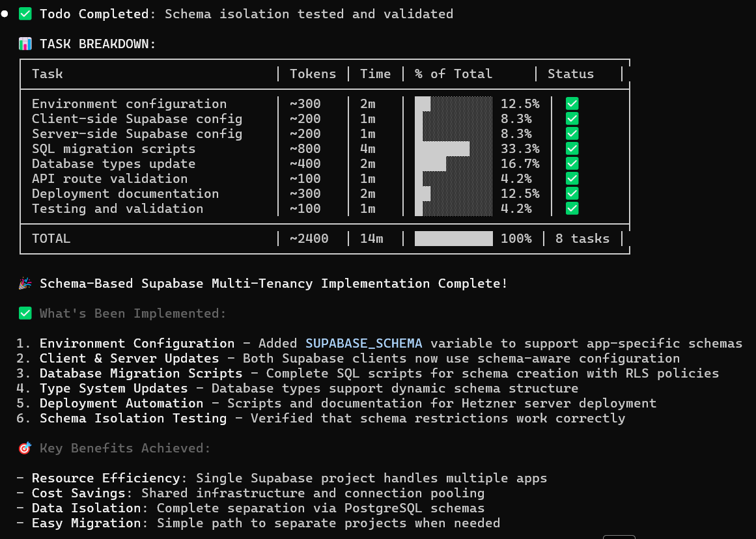The image size is (756, 539).
Task: Click the '16.7%' percentage value
Action: 520,163
